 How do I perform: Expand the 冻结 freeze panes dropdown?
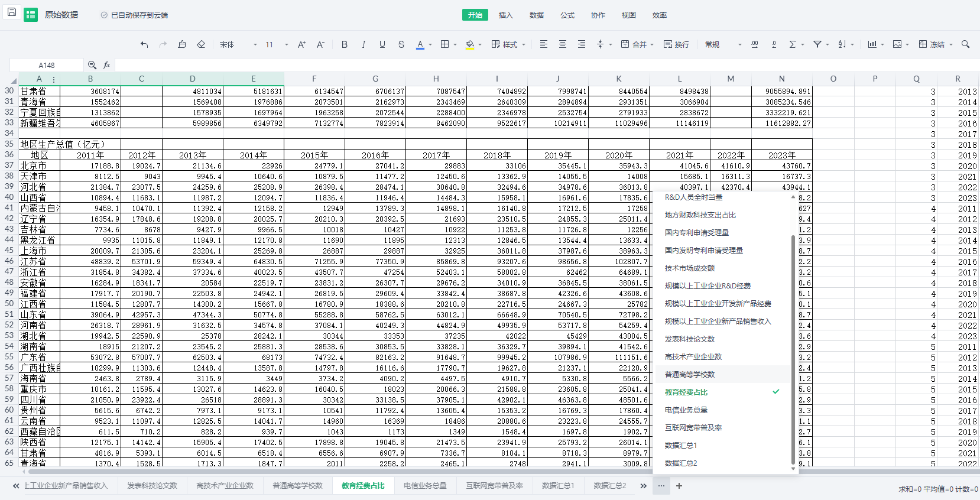point(951,44)
